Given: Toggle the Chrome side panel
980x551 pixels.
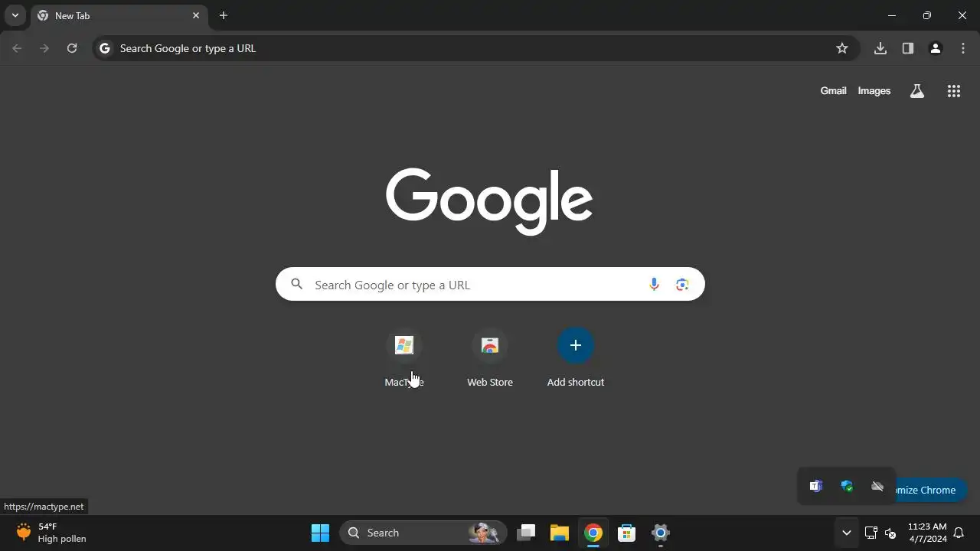Looking at the screenshot, I should [x=908, y=48].
